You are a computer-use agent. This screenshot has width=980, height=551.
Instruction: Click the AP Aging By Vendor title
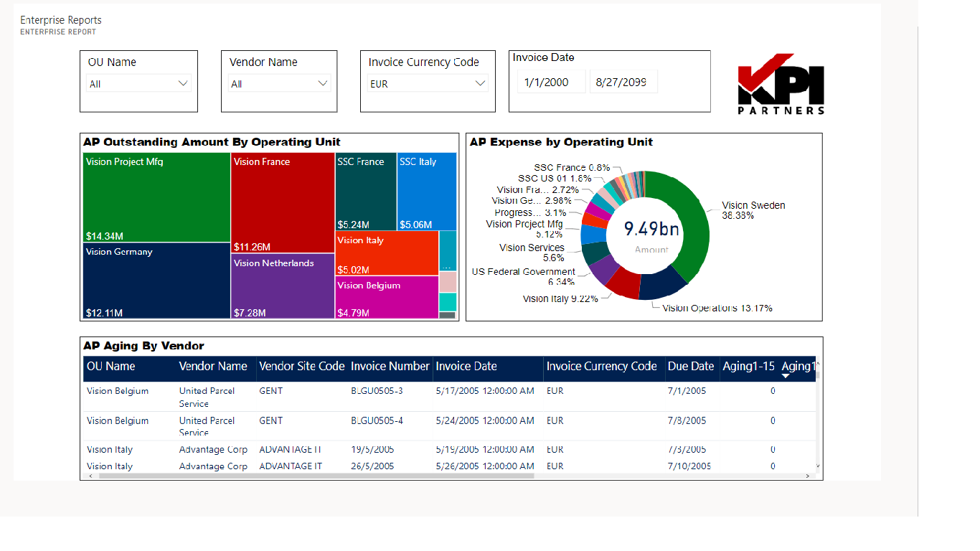(143, 346)
